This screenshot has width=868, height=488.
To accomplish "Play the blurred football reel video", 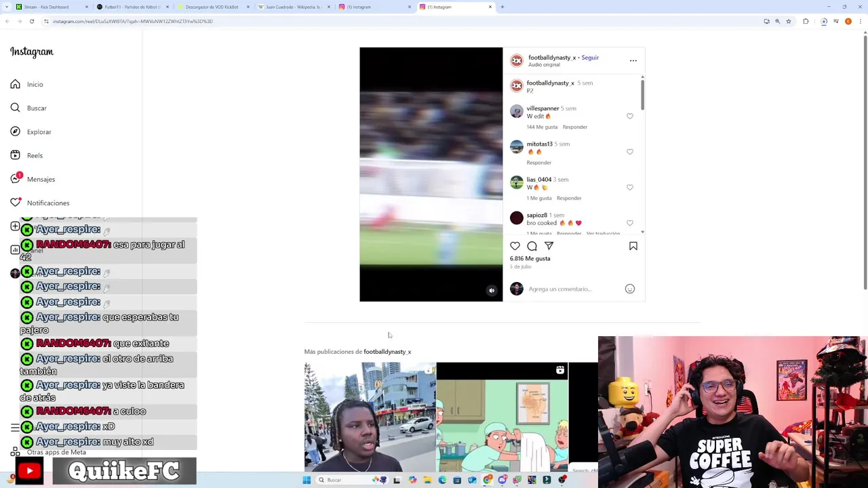I will tap(431, 174).
